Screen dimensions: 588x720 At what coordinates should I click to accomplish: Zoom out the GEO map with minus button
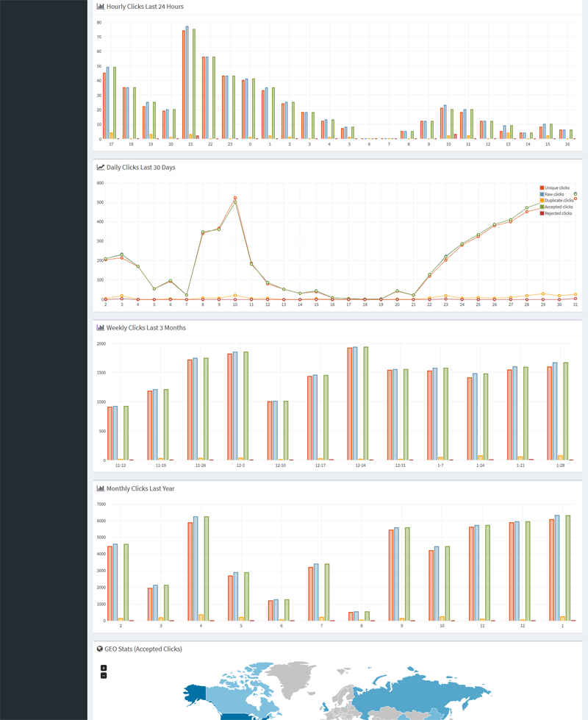[x=104, y=675]
